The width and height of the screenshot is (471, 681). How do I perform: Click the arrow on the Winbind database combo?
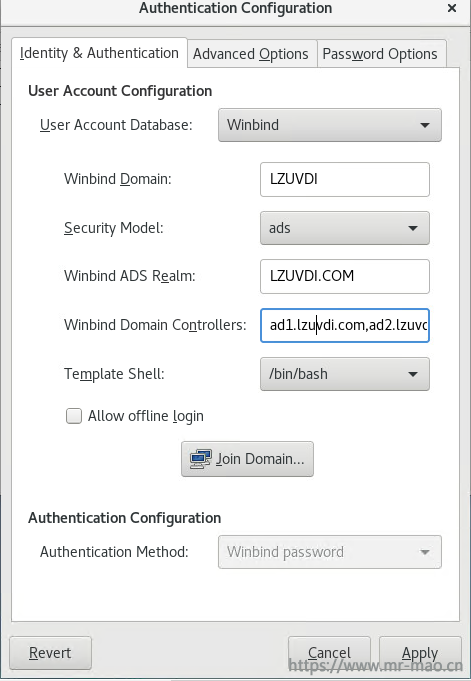tap(425, 125)
